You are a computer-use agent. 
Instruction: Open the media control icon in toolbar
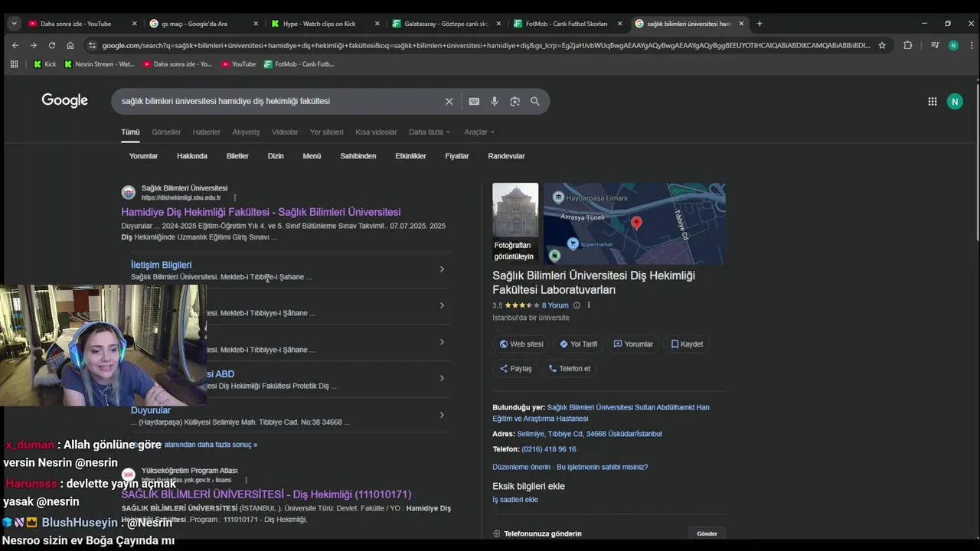click(935, 45)
